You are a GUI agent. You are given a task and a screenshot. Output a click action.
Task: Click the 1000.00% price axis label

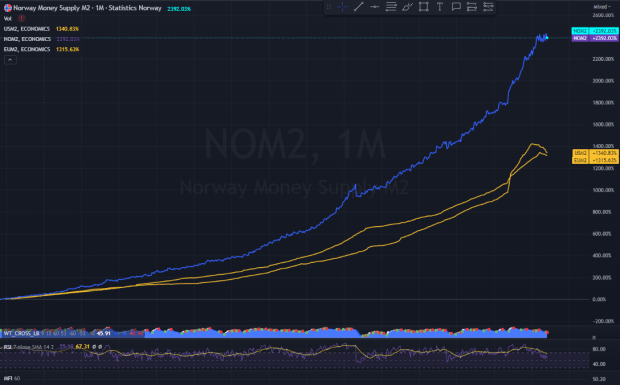point(603,190)
